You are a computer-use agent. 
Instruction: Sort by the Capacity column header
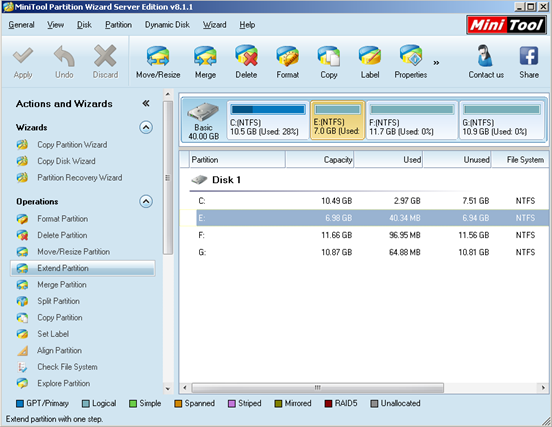320,160
